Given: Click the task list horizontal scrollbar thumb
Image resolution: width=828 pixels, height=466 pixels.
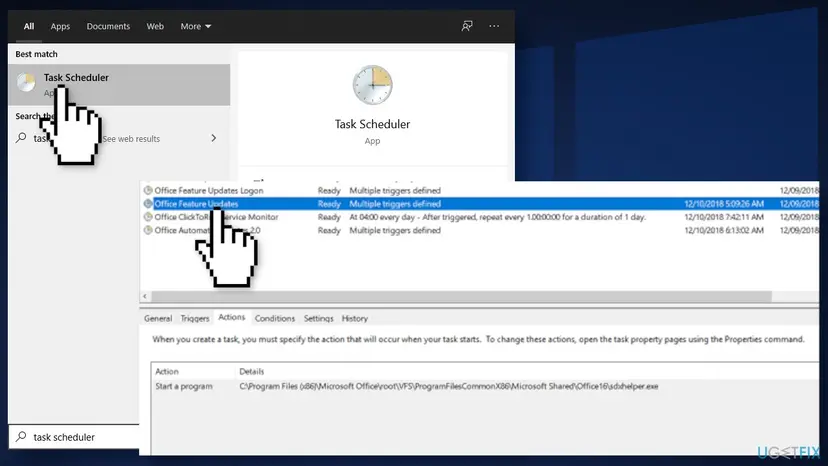Looking at the screenshot, I should pyautogui.click(x=462, y=296).
